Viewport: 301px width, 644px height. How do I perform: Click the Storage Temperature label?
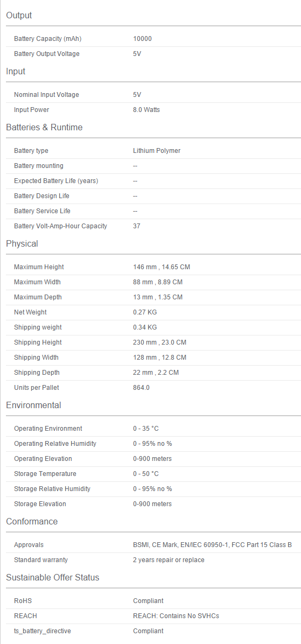click(x=45, y=473)
